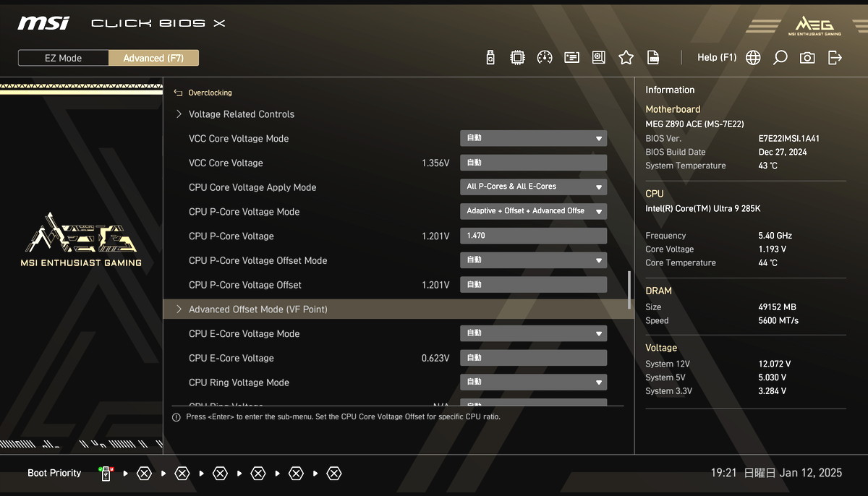Screen dimensions: 868x496
Task: Open the M-Flash USB update icon
Action: (490, 58)
